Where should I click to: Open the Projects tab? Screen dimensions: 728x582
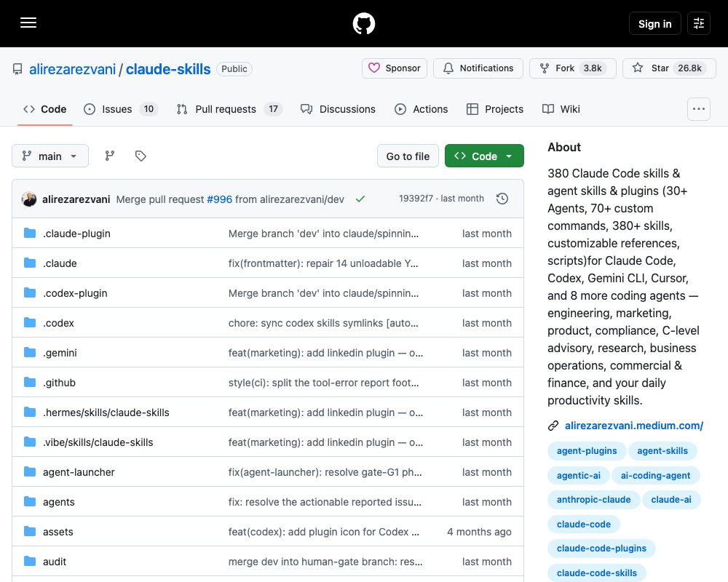coord(495,109)
